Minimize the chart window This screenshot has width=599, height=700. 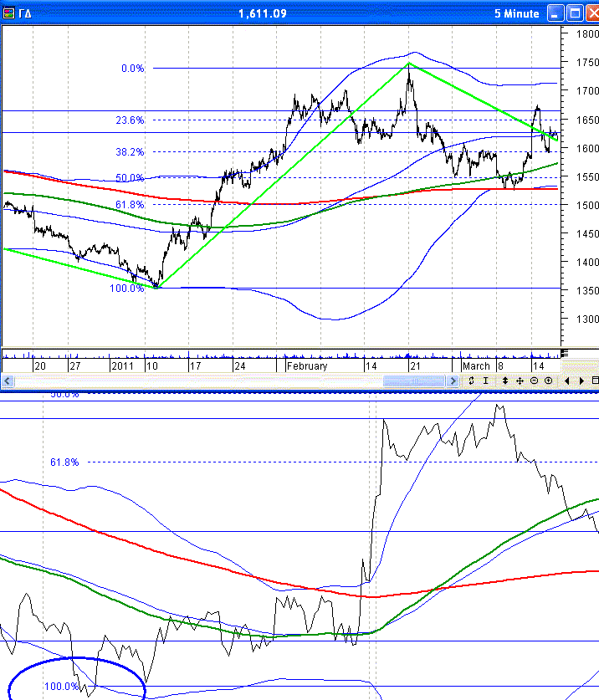pyautogui.click(x=555, y=13)
